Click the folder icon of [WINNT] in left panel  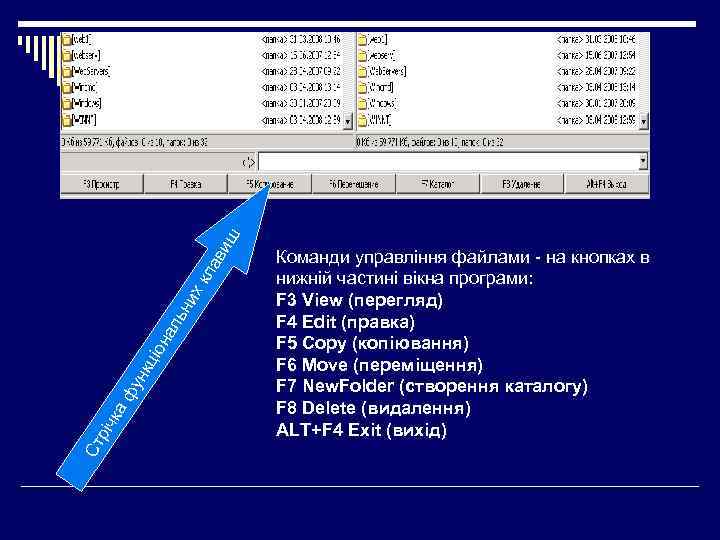(67, 120)
